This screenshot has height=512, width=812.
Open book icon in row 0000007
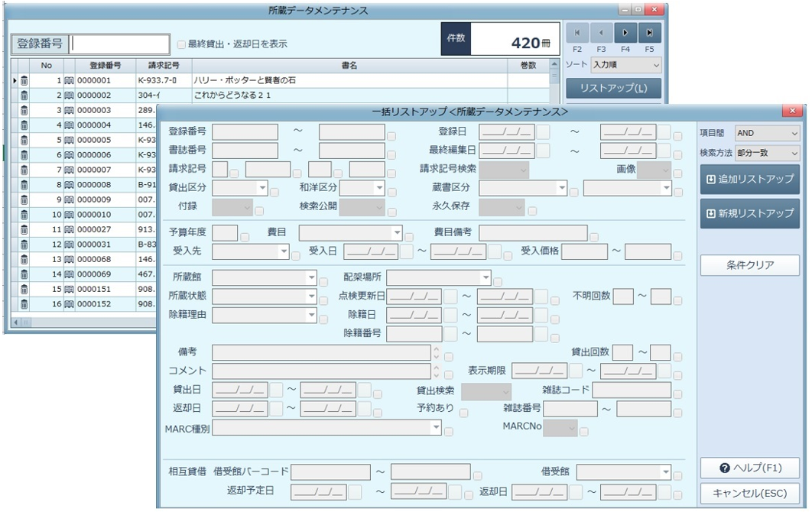pyautogui.click(x=69, y=170)
